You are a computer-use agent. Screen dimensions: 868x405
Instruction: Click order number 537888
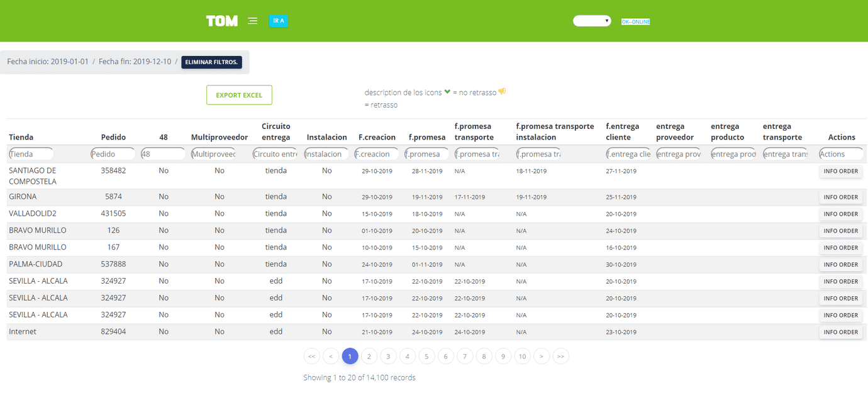click(113, 264)
